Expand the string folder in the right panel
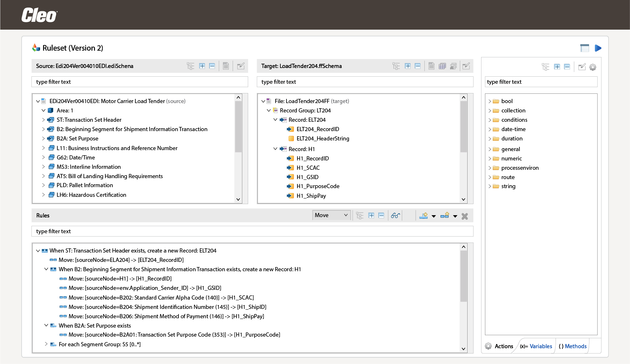The image size is (630, 364). [x=490, y=186]
